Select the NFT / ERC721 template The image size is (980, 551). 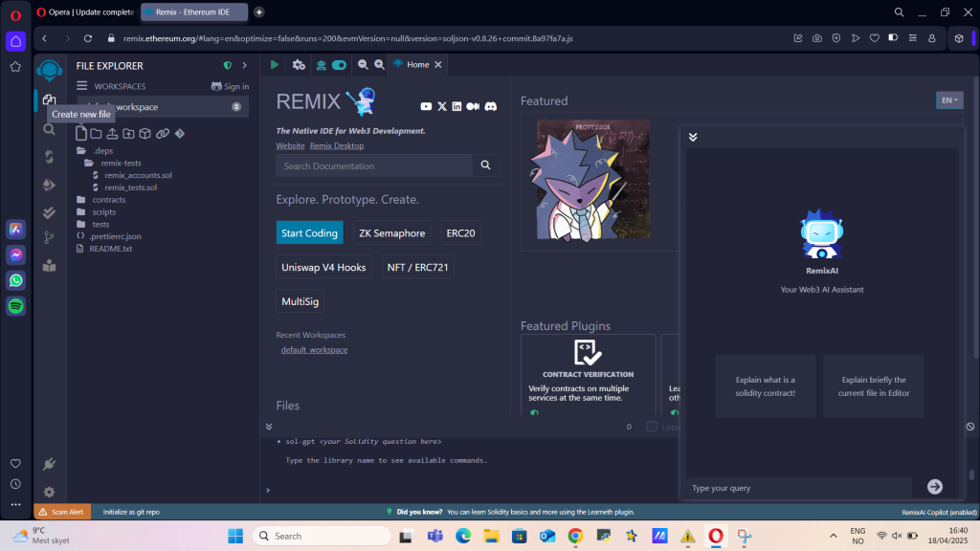click(417, 267)
